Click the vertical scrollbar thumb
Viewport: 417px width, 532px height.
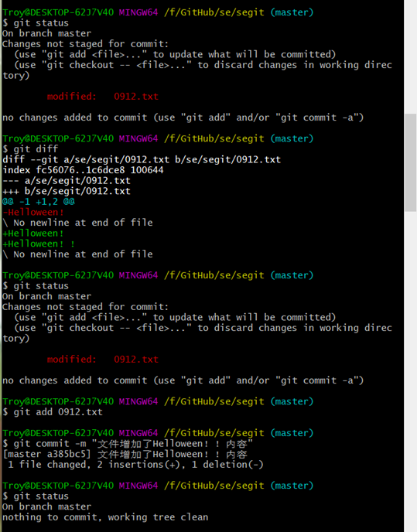411,162
